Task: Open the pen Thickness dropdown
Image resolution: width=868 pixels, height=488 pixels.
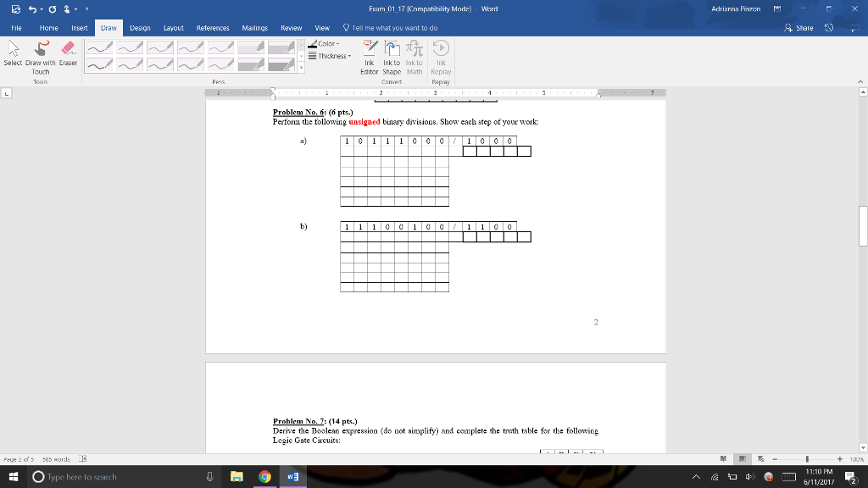Action: 330,56
